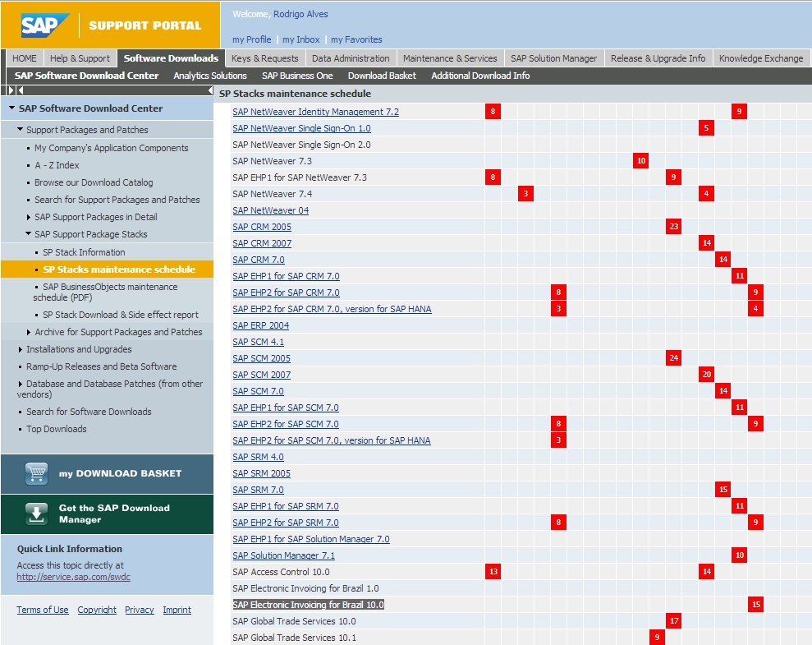Open Copyright link

click(97, 610)
